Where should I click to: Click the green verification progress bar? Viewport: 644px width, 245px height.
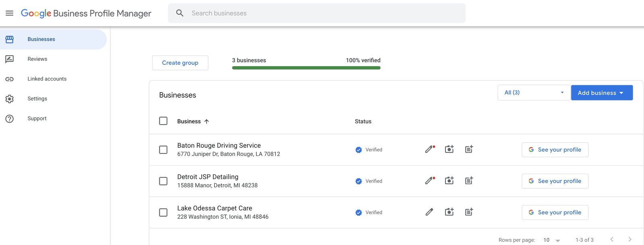point(306,68)
